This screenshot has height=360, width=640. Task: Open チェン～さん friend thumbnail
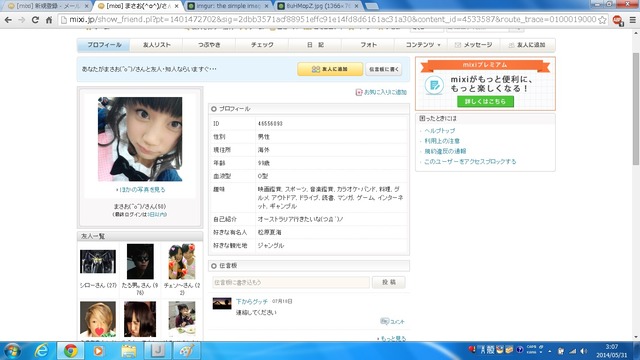point(182,262)
